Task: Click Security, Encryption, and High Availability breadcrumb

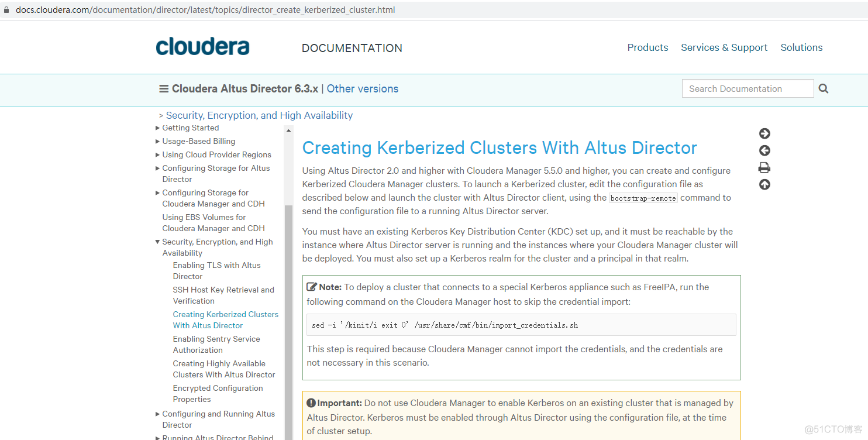Action: [x=259, y=115]
